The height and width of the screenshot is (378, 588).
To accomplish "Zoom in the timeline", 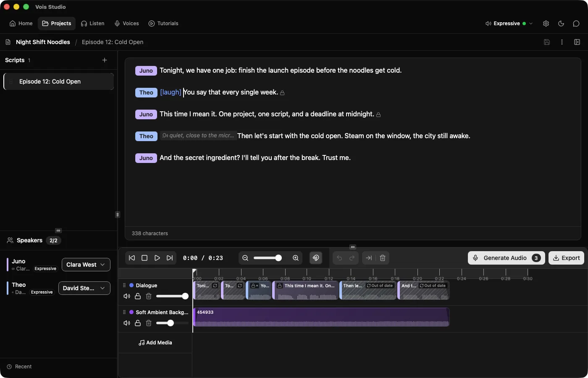I will click(296, 258).
